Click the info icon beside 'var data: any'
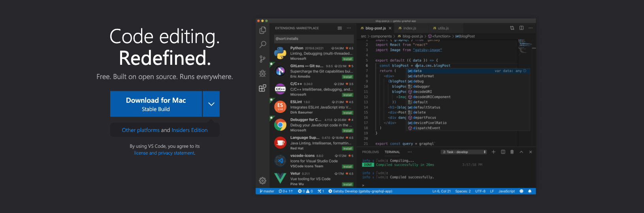Image resolution: width=644 pixels, height=213 pixels. coord(525,71)
